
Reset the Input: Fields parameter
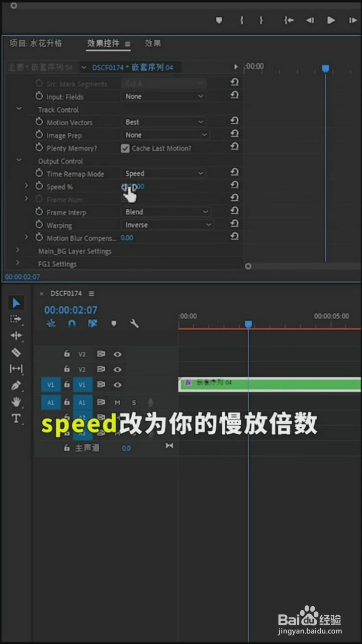click(234, 95)
